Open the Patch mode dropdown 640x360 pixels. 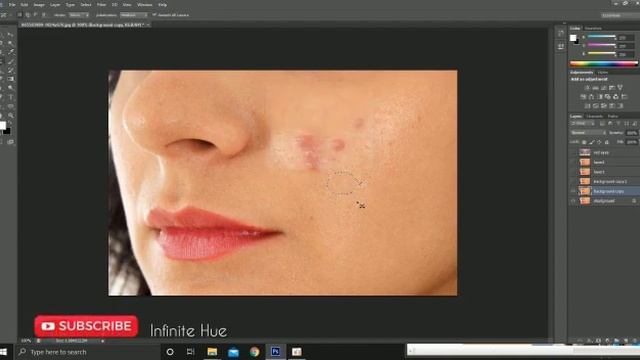click(x=79, y=15)
